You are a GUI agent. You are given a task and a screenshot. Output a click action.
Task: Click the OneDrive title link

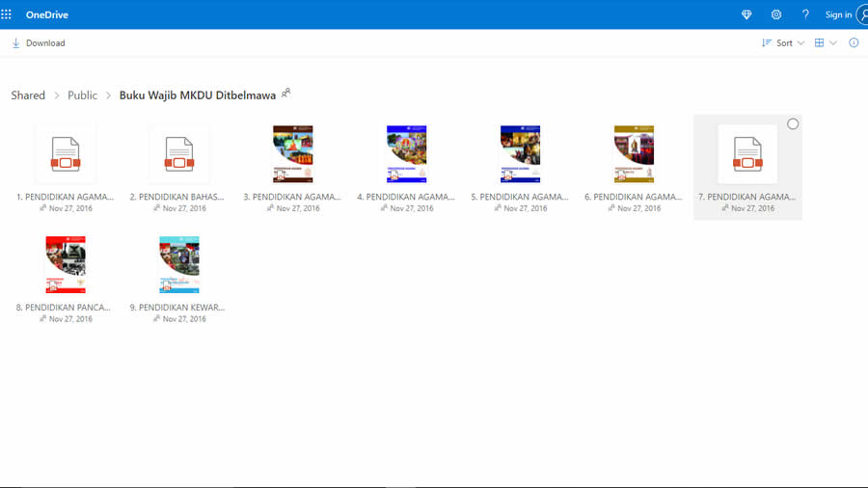47,14
